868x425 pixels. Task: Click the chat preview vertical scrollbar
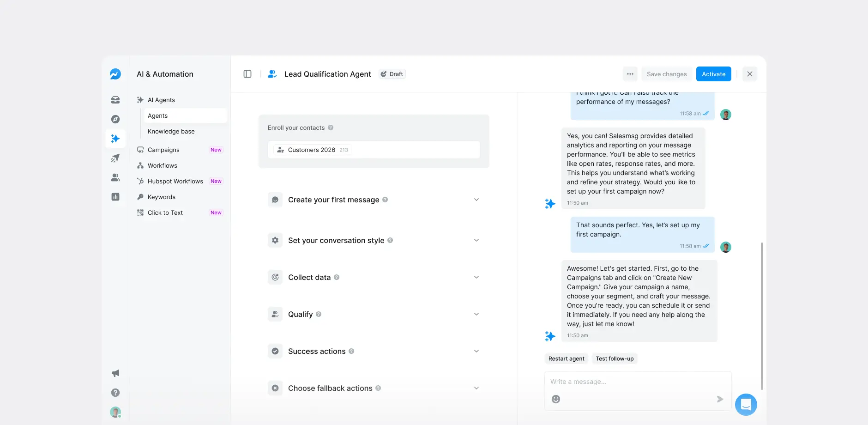762,316
